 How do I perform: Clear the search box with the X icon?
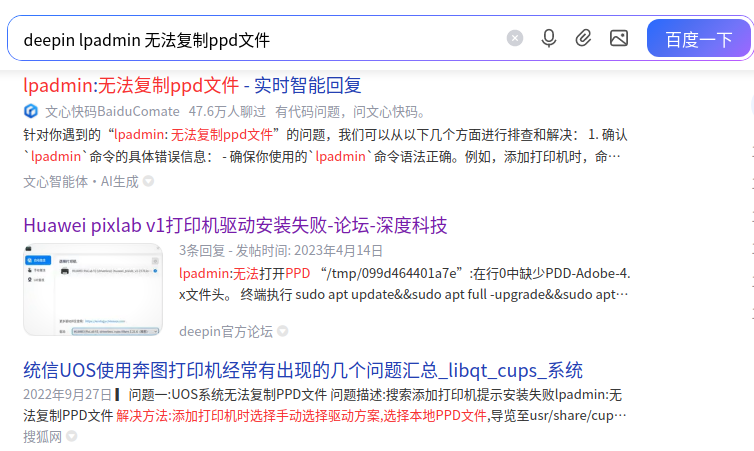click(x=515, y=38)
